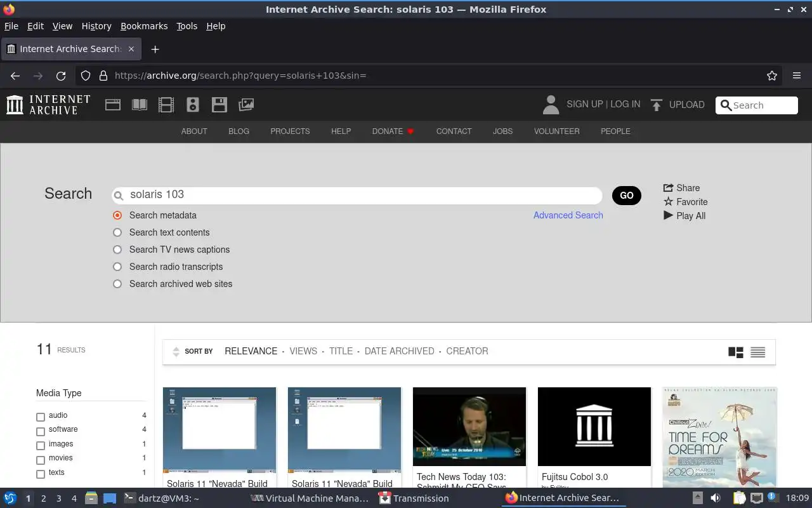The image size is (812, 508).
Task: Open the Edit menu
Action: click(x=36, y=26)
